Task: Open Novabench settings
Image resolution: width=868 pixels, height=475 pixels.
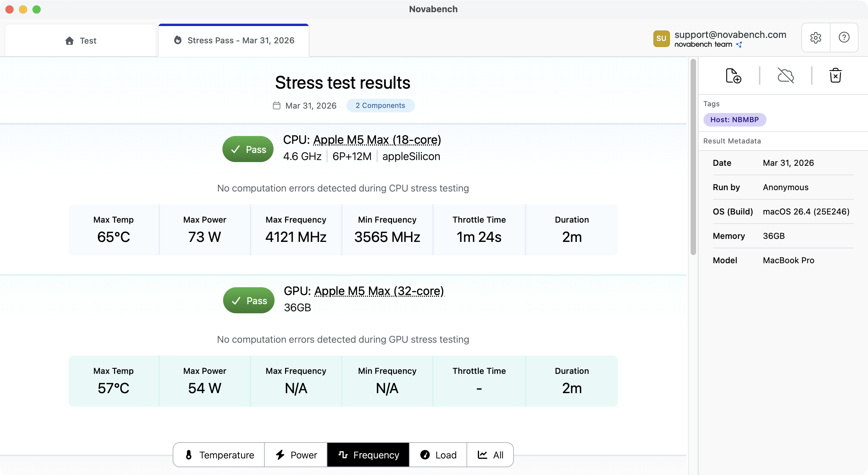Action: click(x=816, y=38)
